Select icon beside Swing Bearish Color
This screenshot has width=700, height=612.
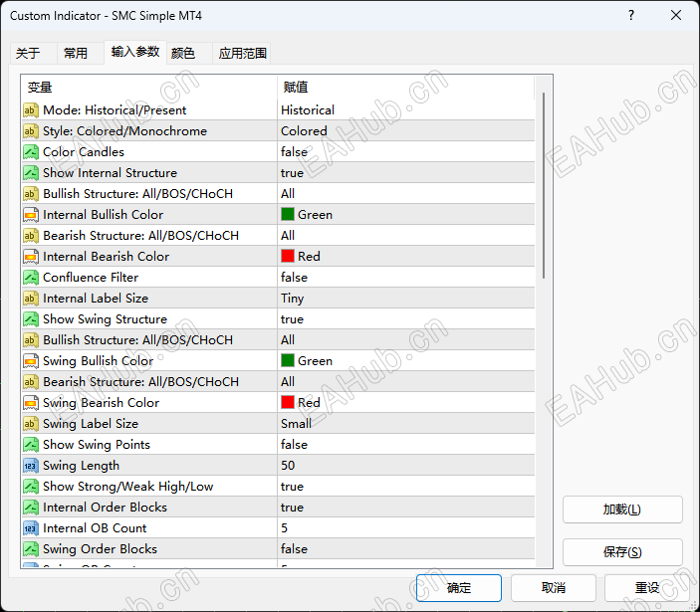(31, 403)
